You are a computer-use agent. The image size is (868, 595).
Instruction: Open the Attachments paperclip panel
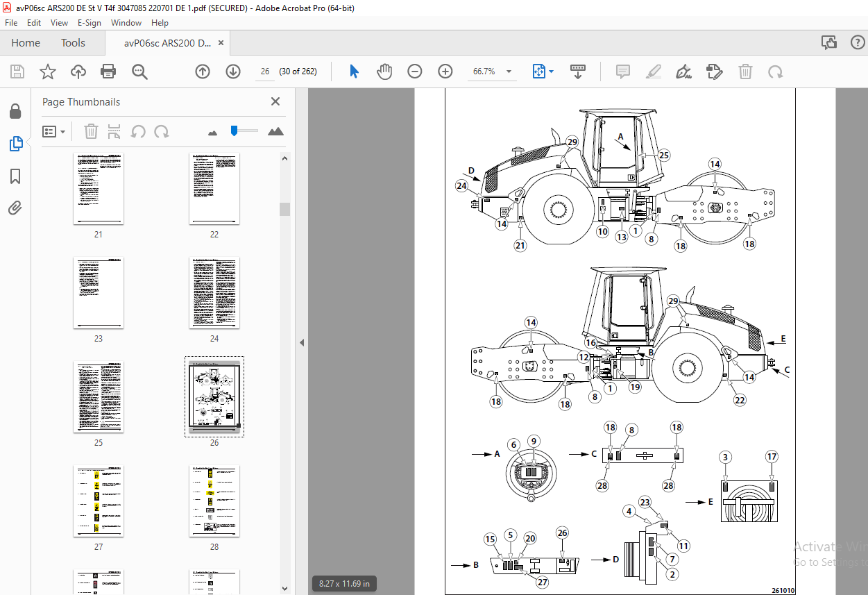15,208
